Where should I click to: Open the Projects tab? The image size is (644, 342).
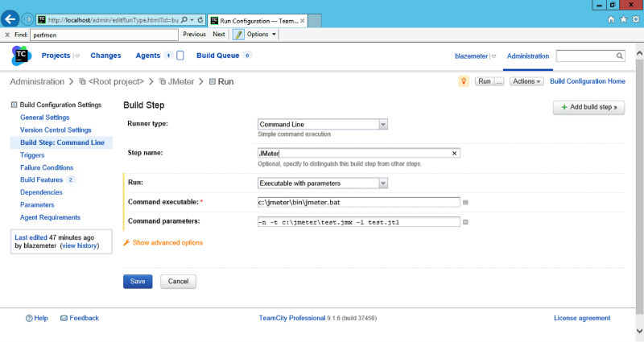[x=56, y=56]
